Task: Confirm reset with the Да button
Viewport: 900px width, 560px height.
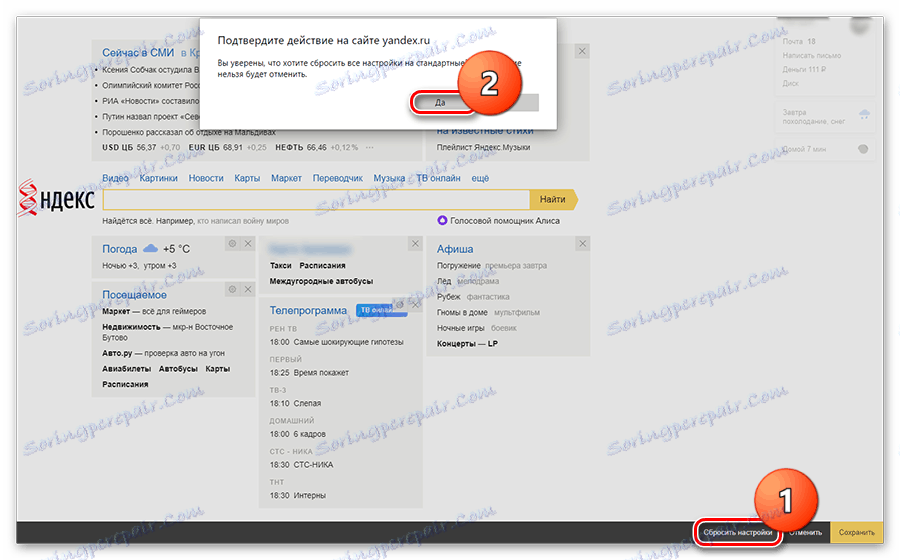Action: 440,103
